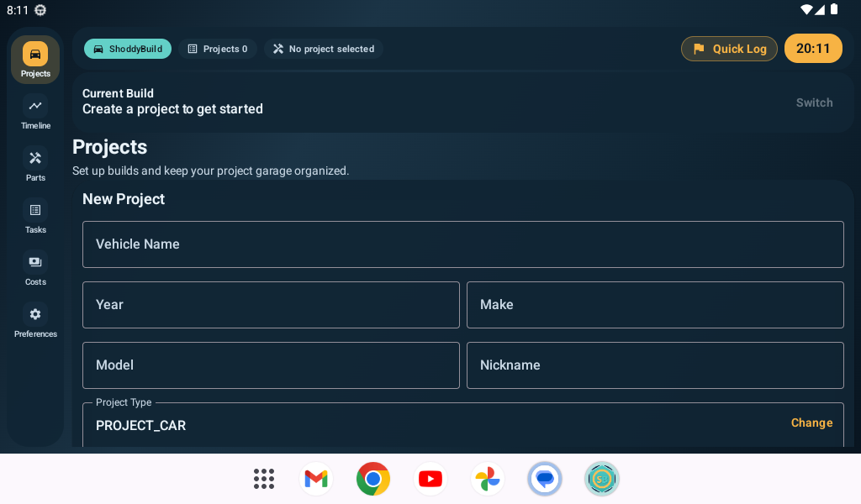Tap the 20:11 clock button
The width and height of the screenshot is (861, 504).
pos(812,48)
